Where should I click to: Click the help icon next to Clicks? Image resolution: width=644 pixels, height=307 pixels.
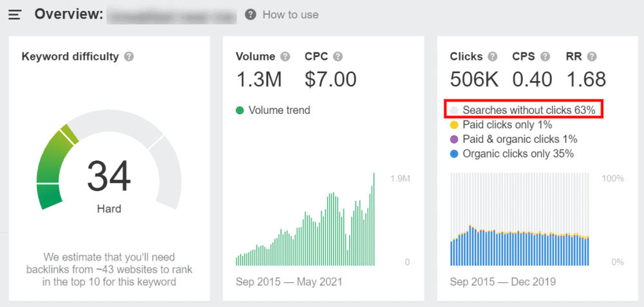493,57
